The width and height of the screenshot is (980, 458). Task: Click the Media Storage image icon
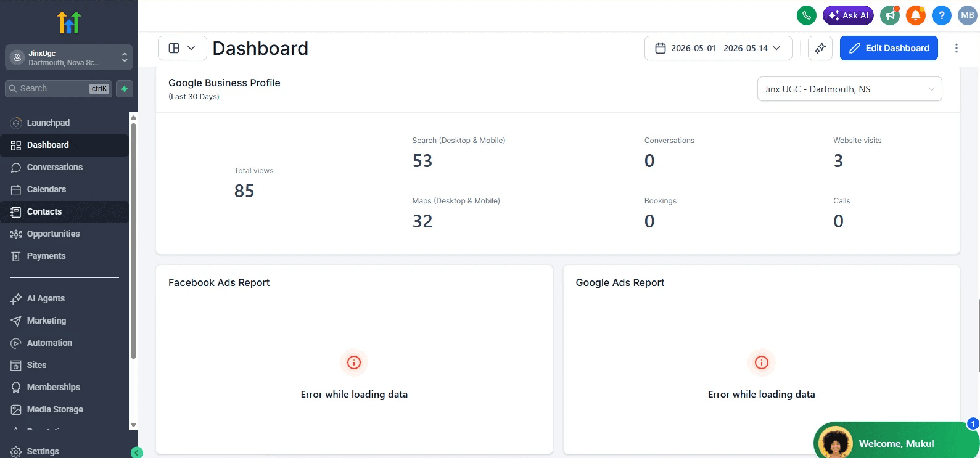click(16, 410)
